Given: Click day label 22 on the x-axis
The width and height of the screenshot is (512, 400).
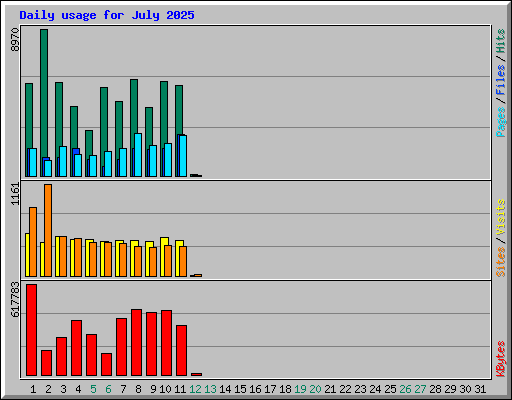Looking at the screenshot, I should [345, 389].
